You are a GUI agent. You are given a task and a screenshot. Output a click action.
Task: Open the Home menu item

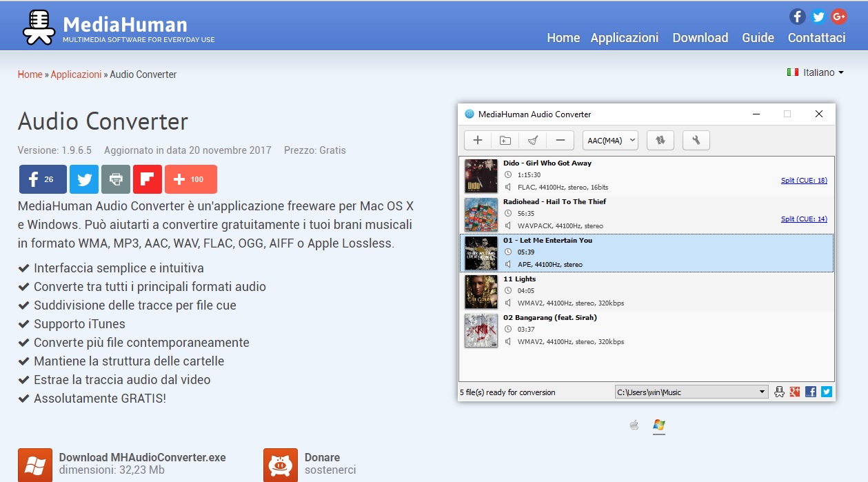click(563, 38)
